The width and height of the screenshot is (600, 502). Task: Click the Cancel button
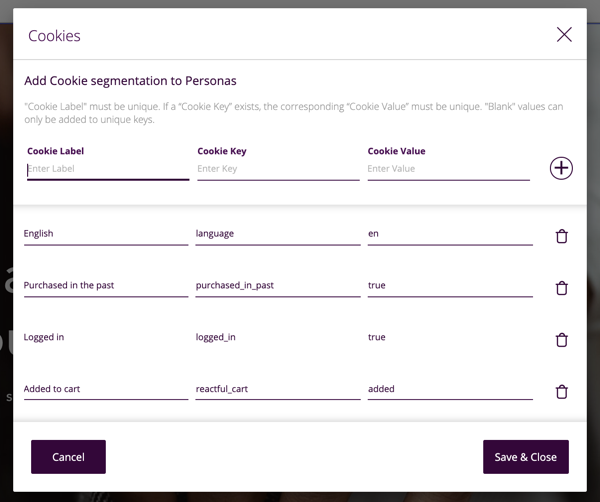pos(68,457)
